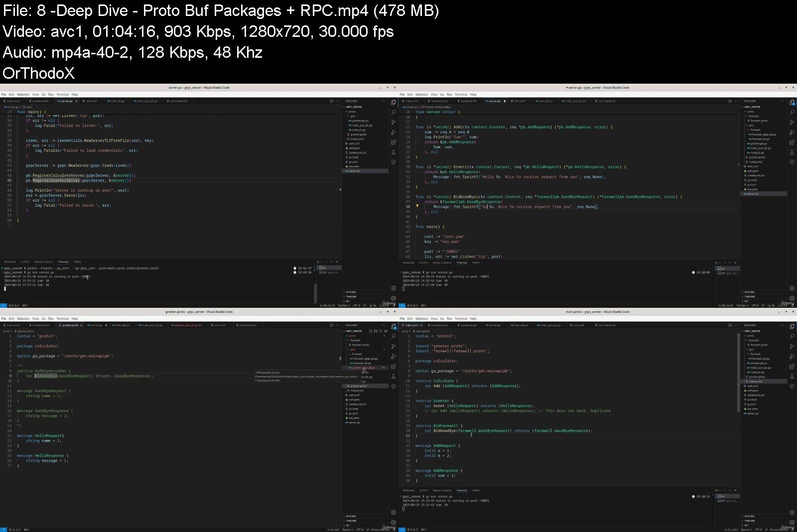Open Source Control in greeter.proto window
797x532 pixels.
coord(394,346)
